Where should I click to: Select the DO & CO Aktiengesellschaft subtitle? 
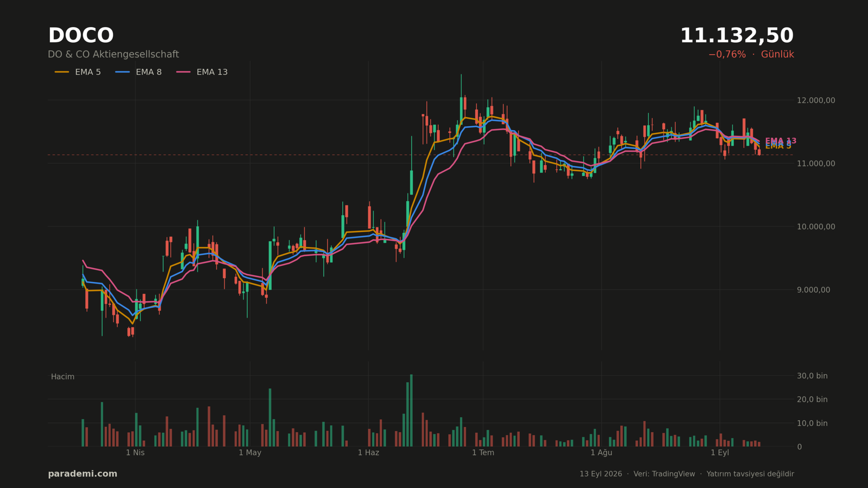(113, 54)
